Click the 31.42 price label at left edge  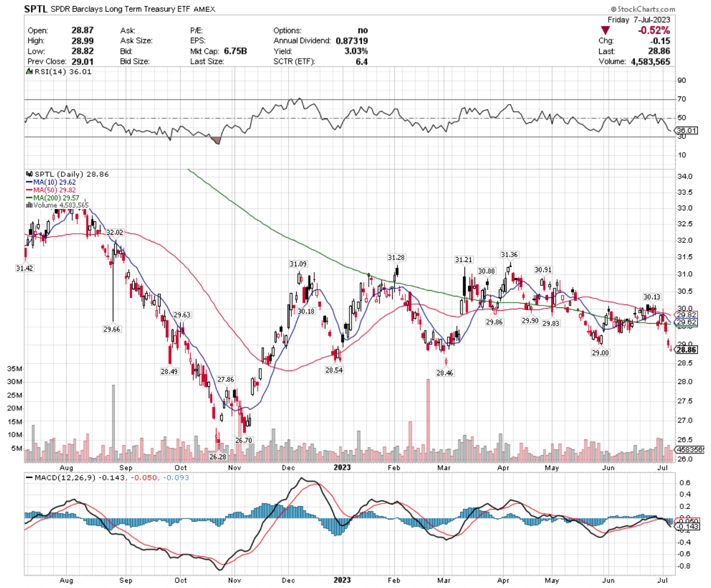(x=24, y=268)
